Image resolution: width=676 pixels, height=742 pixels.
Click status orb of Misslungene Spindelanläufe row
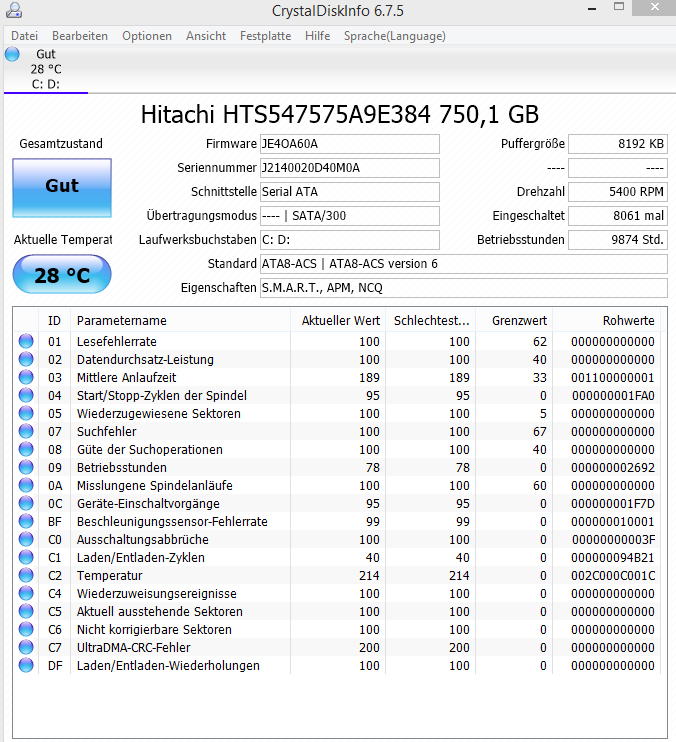click(26, 485)
